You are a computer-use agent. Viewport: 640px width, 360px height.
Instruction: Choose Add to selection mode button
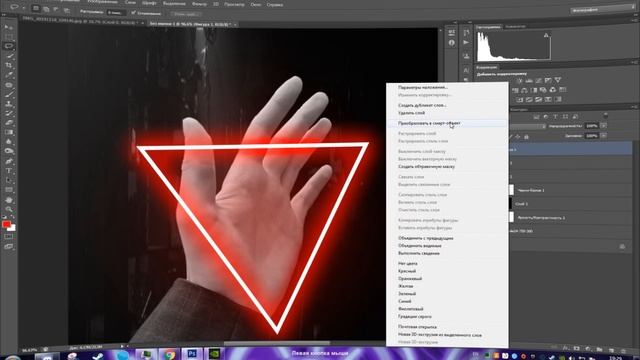pyautogui.click(x=46, y=9)
